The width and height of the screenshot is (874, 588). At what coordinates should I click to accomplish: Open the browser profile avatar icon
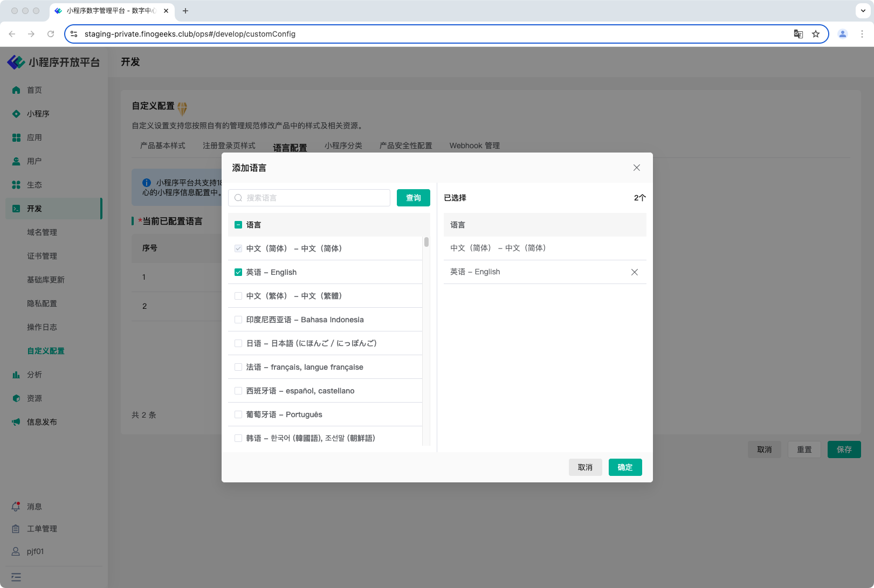[842, 34]
